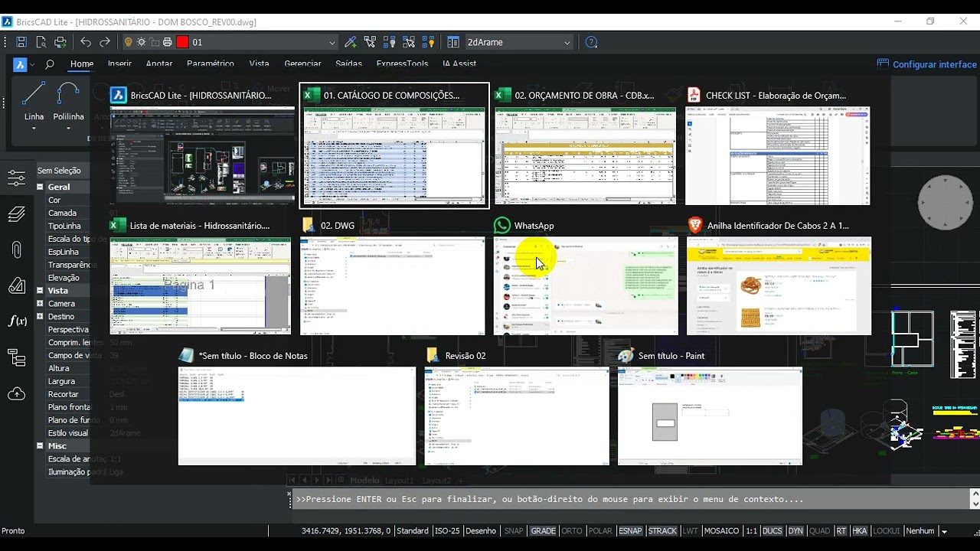Expand the Linha tool dropdown arrow
This screenshot has width=980, height=551.
coord(34,129)
